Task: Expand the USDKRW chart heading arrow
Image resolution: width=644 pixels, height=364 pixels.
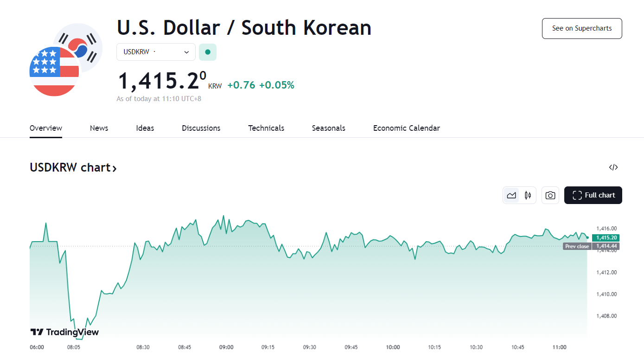Action: 115,168
